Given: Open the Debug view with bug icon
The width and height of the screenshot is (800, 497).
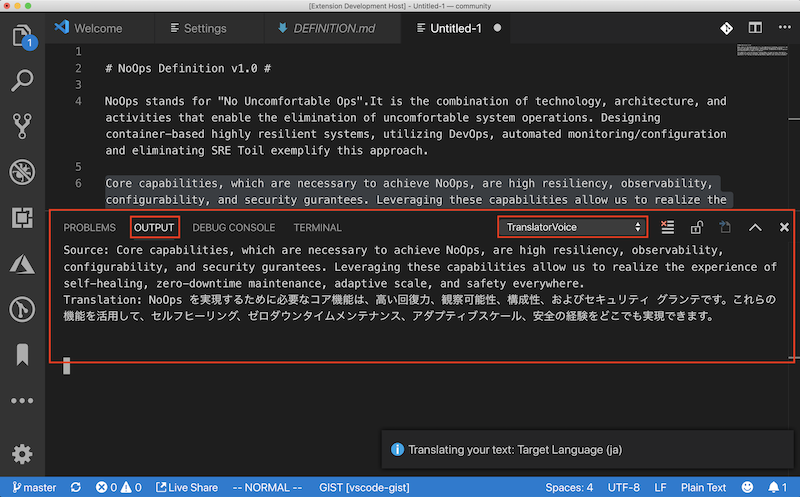Looking at the screenshot, I should point(22,171).
